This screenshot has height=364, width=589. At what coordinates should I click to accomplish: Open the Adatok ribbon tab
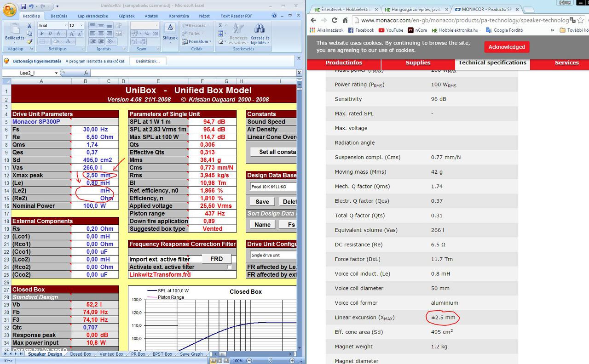tap(151, 16)
